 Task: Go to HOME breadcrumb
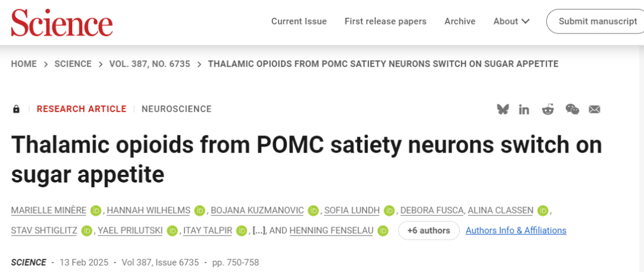coord(24,64)
